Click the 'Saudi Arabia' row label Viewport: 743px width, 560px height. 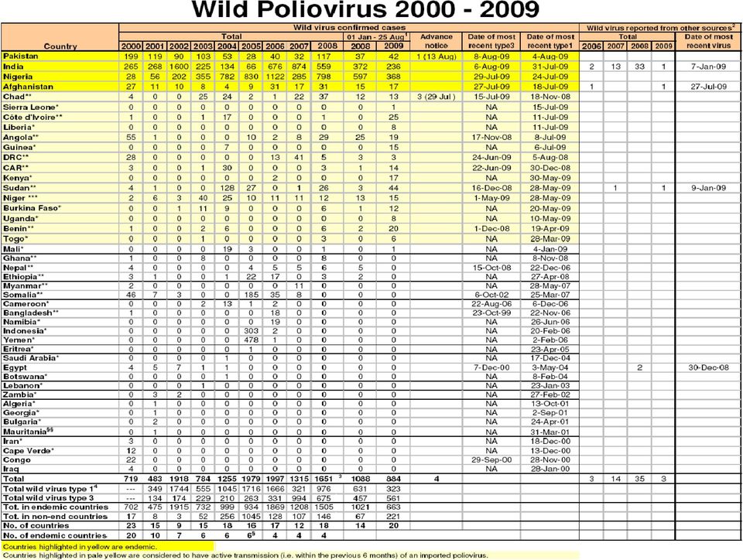31,358
